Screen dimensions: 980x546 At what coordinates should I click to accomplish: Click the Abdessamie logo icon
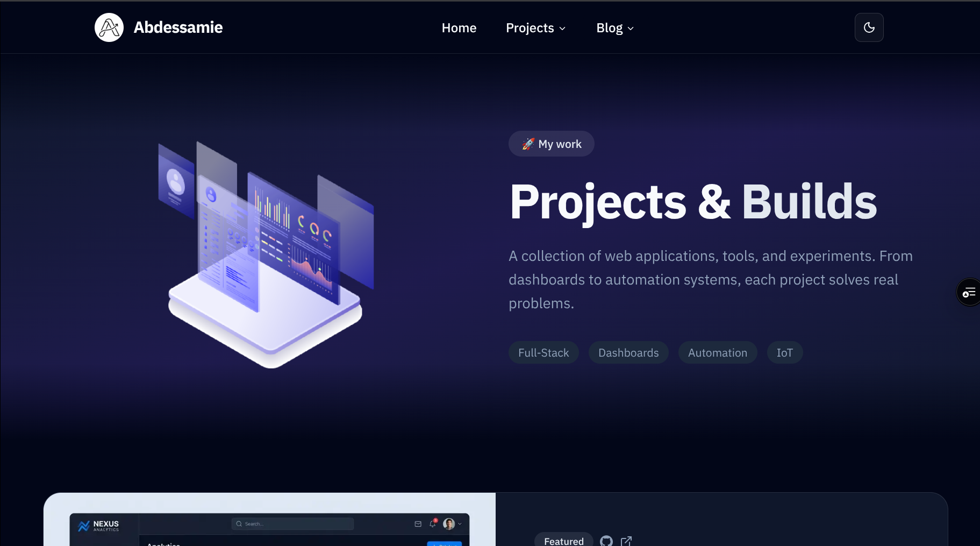(109, 27)
